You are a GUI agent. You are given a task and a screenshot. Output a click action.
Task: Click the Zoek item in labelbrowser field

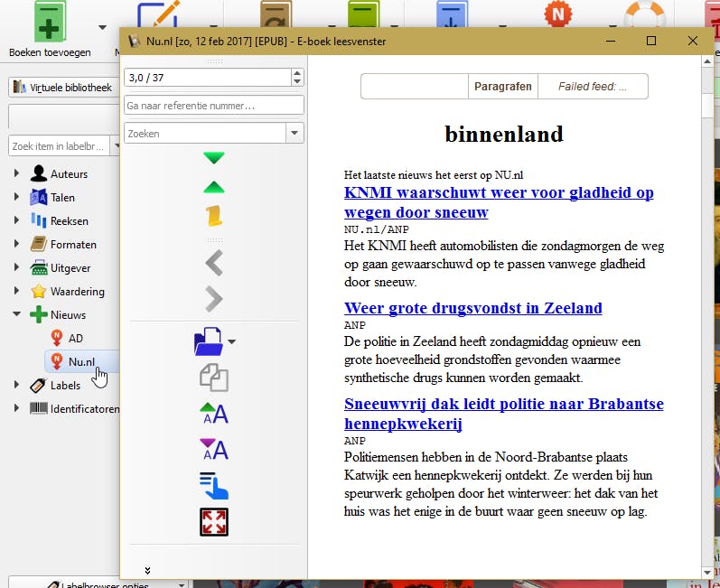[x=59, y=146]
